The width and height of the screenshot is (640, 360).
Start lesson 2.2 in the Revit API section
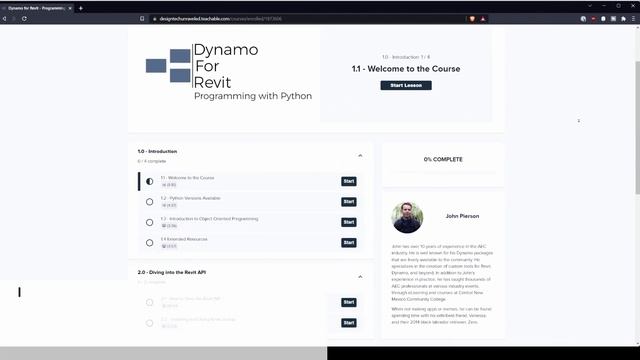349,323
